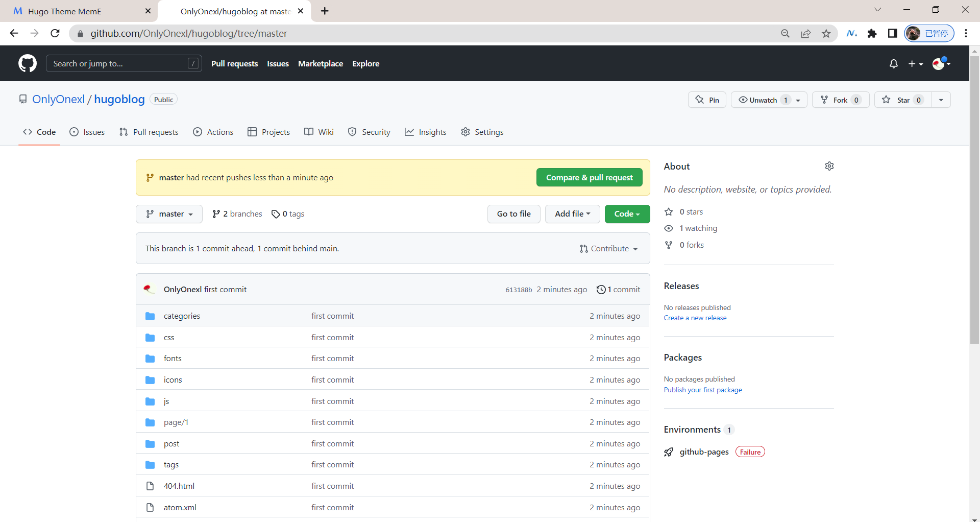Expand the Add file menu
The image size is (980, 522).
(572, 214)
